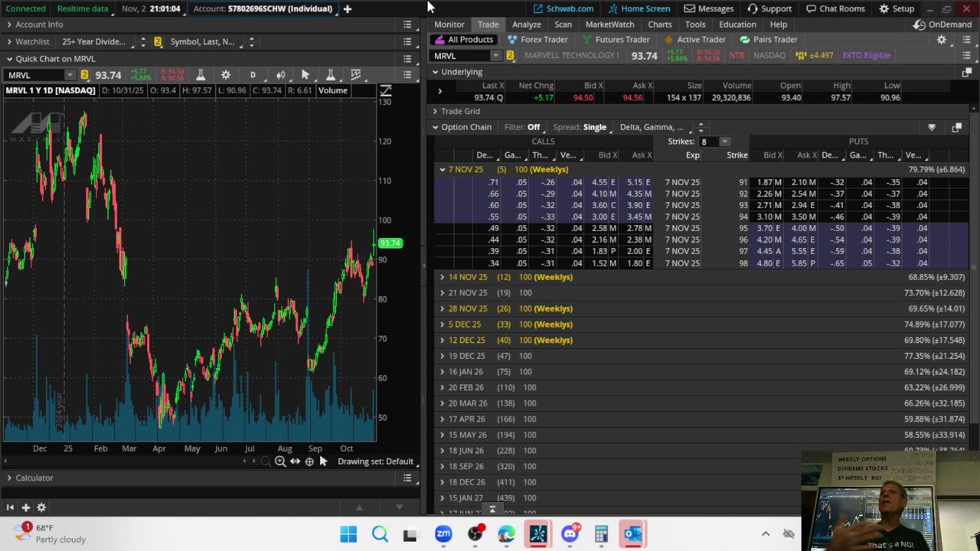980x551 pixels.
Task: Open chart settings gear in Quick Chart
Action: [226, 75]
